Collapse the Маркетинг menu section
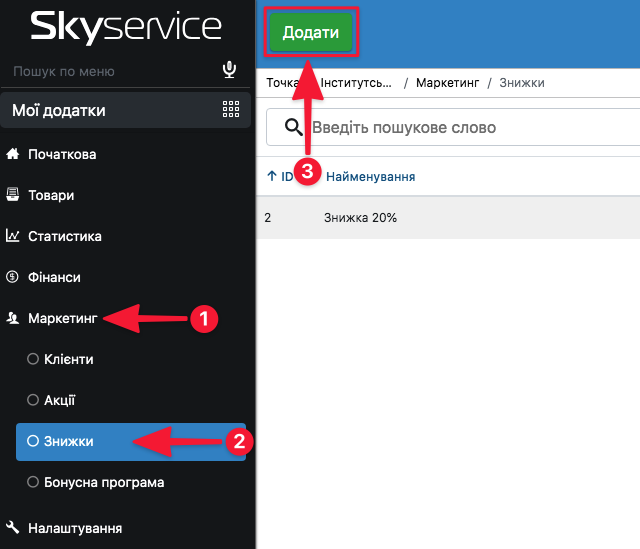Viewport: 640px width, 549px height. 62,318
